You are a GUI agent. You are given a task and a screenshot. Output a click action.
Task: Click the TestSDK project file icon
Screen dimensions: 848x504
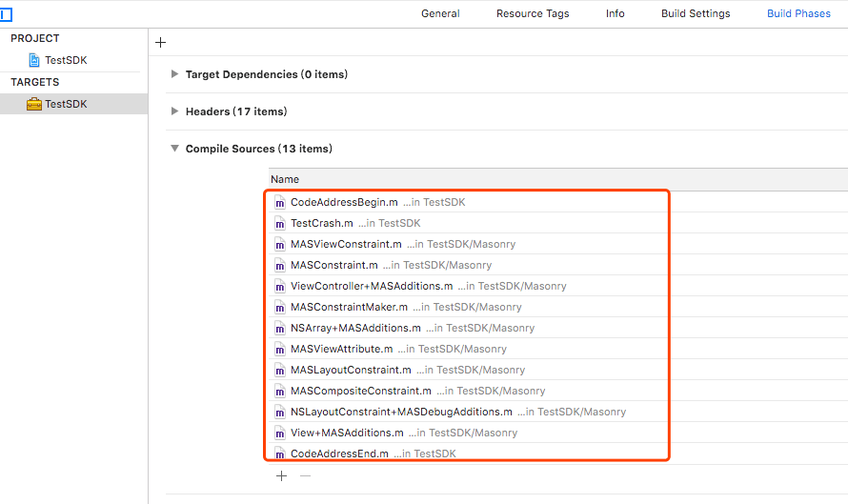35,60
